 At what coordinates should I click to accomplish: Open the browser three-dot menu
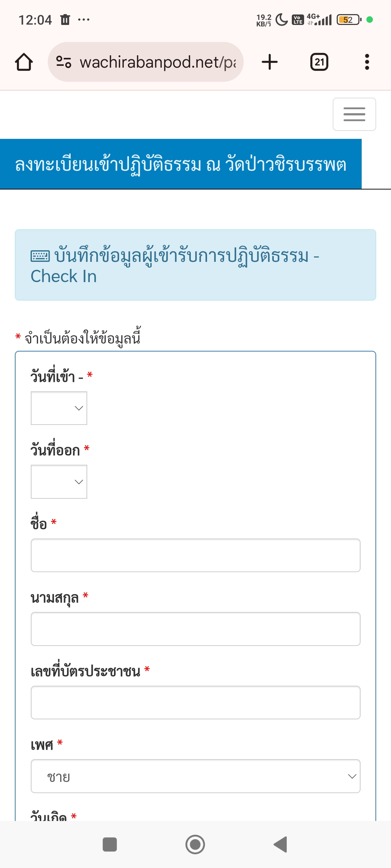tap(367, 62)
